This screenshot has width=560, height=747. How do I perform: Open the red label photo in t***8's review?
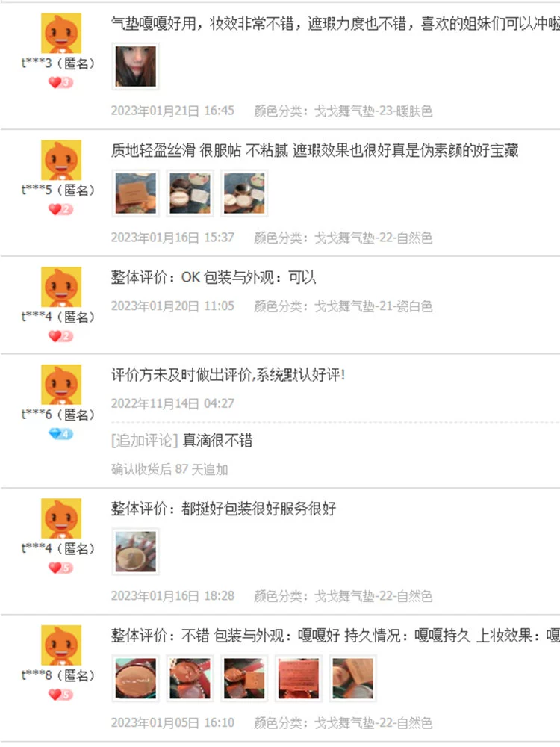[x=299, y=678]
